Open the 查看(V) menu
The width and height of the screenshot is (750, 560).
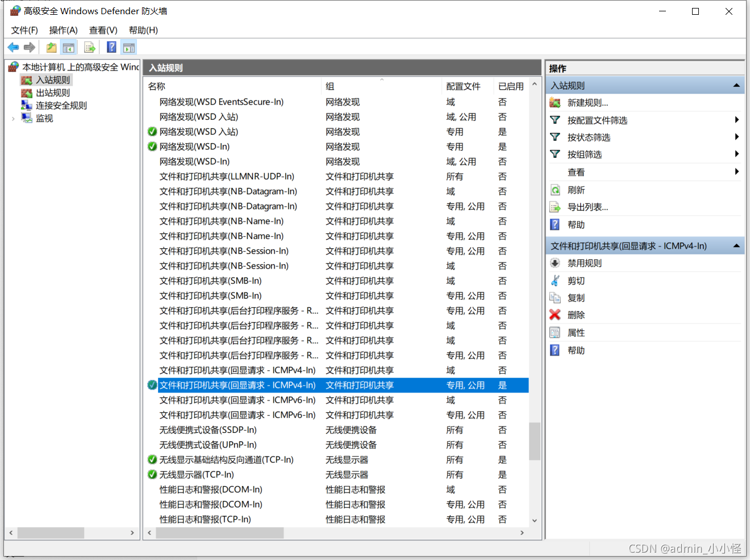coord(103,30)
